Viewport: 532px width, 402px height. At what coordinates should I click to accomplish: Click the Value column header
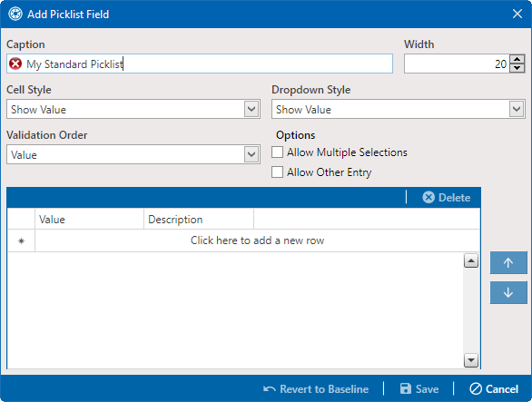(x=89, y=220)
